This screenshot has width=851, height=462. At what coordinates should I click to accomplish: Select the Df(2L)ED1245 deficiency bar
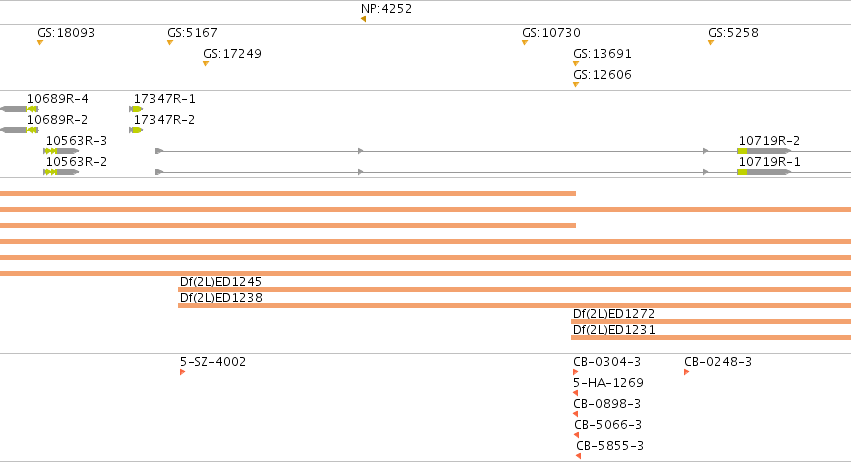pos(515,290)
